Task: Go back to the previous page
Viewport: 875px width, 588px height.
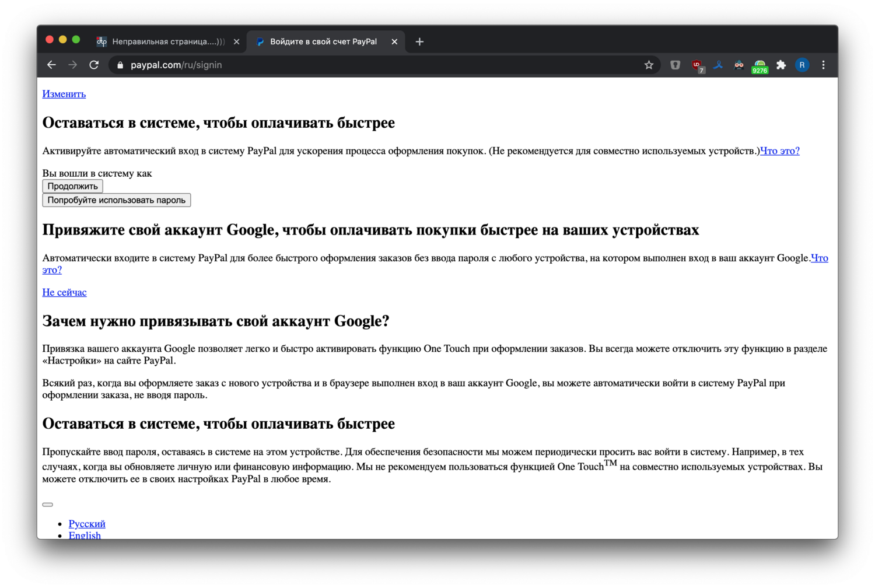Action: [x=51, y=65]
